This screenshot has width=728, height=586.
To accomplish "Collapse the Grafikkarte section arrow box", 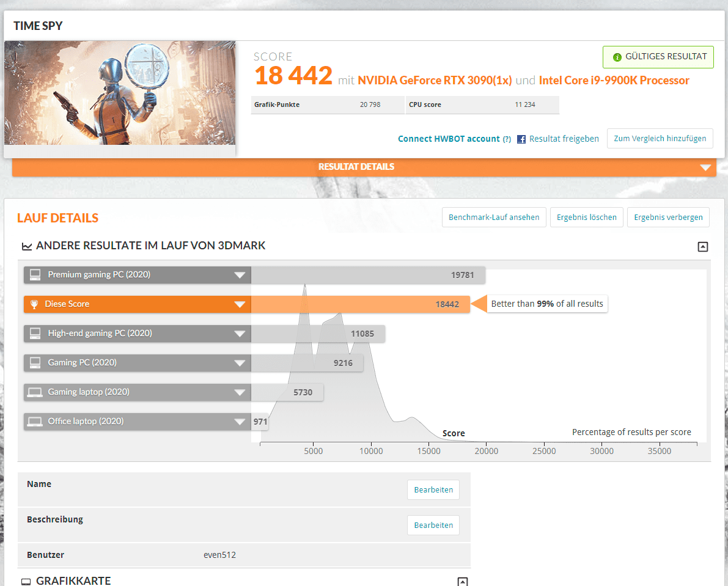I will pos(463,581).
